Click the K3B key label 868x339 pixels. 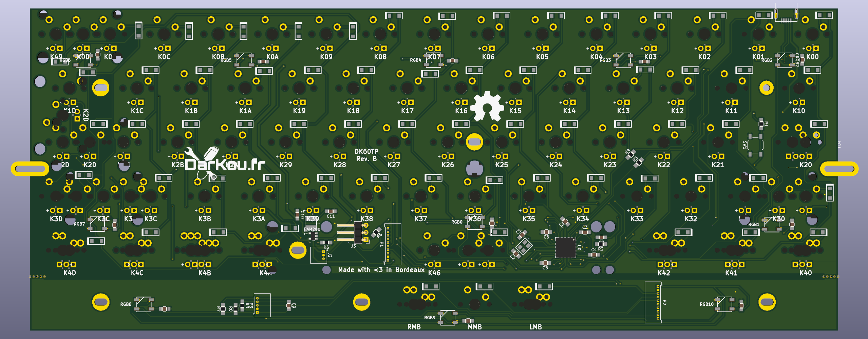coord(205,219)
